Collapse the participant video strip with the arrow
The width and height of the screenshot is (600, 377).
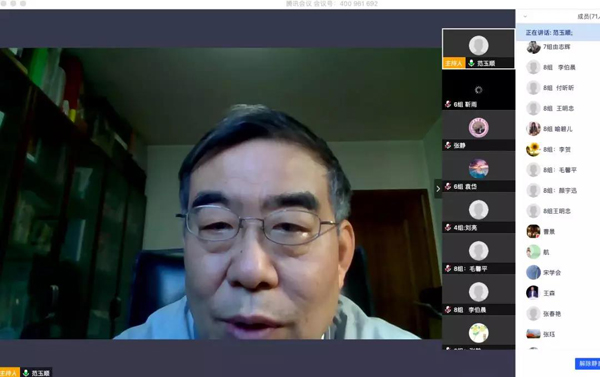[438, 189]
